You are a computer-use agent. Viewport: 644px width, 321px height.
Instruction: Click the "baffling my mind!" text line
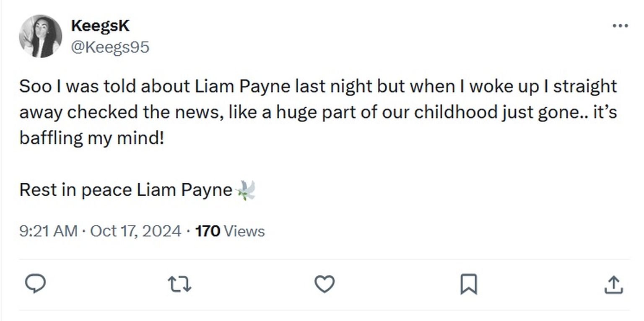point(91,138)
